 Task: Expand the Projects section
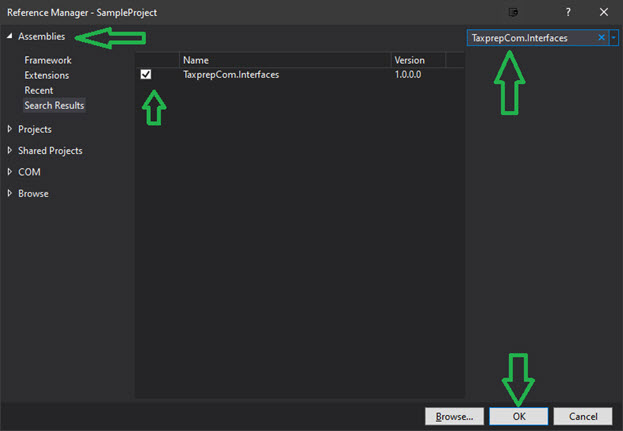(11, 129)
